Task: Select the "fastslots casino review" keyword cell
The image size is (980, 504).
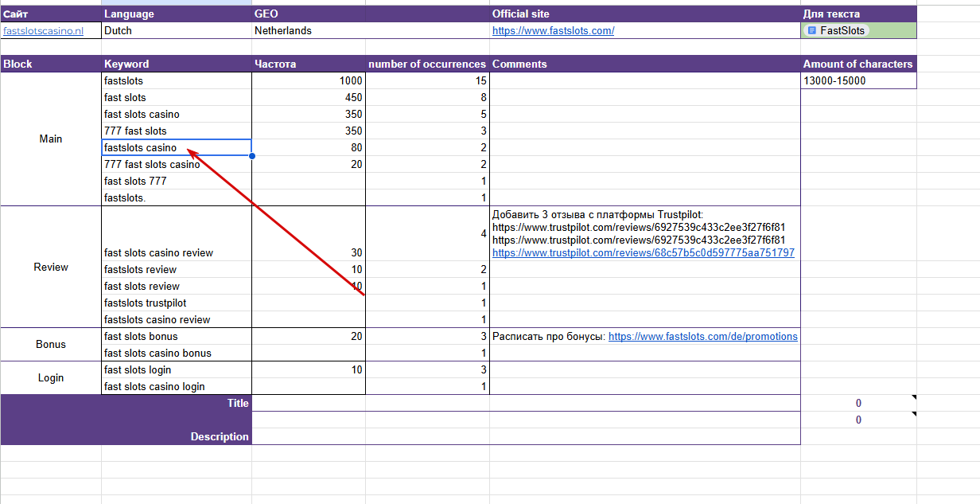Action: [177, 319]
